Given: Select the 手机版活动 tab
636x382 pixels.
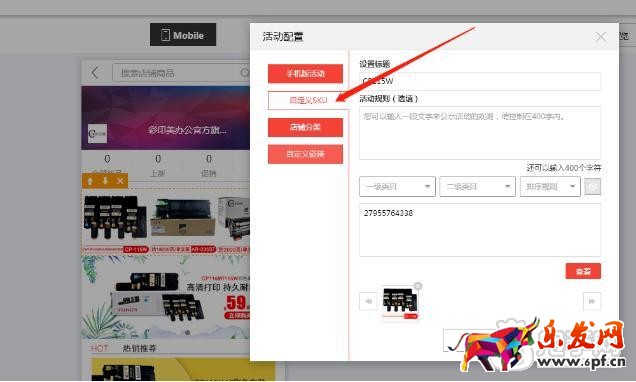Looking at the screenshot, I should click(x=305, y=73).
